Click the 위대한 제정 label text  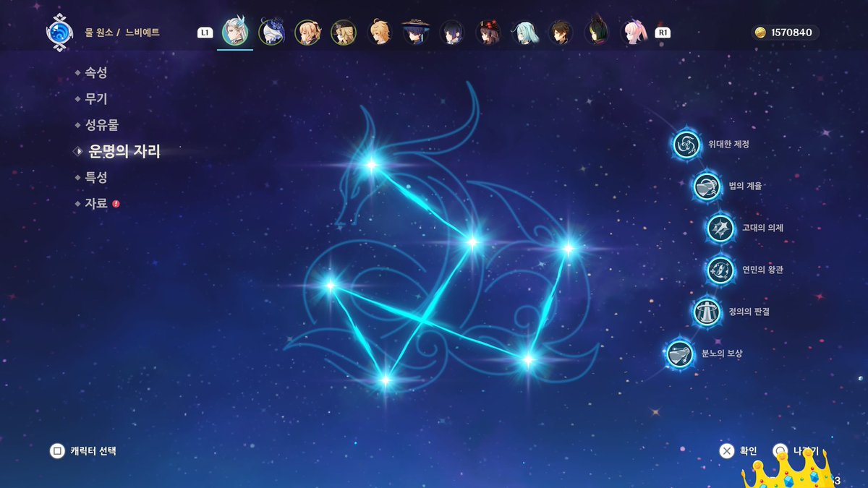(x=728, y=145)
